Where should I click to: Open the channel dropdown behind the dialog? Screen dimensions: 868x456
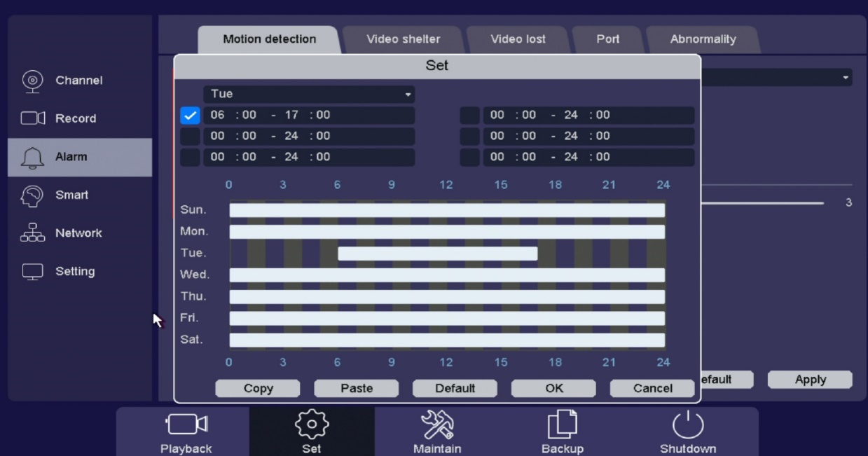(x=776, y=77)
